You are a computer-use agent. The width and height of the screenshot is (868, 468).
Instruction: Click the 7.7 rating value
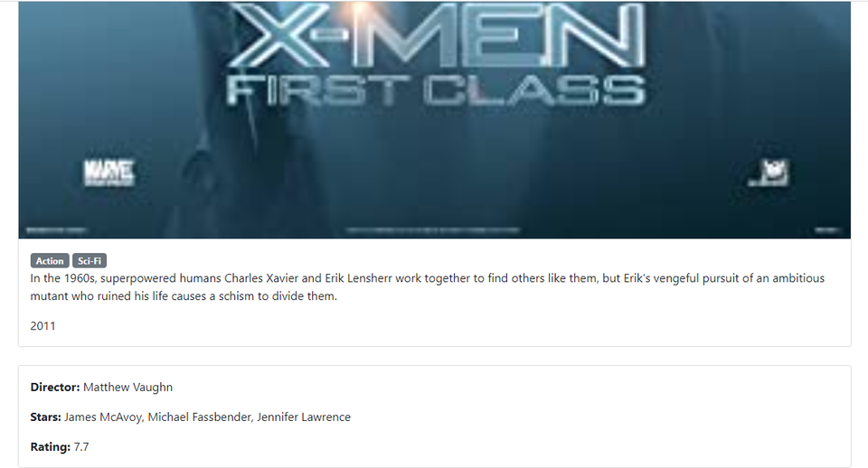tap(81, 447)
